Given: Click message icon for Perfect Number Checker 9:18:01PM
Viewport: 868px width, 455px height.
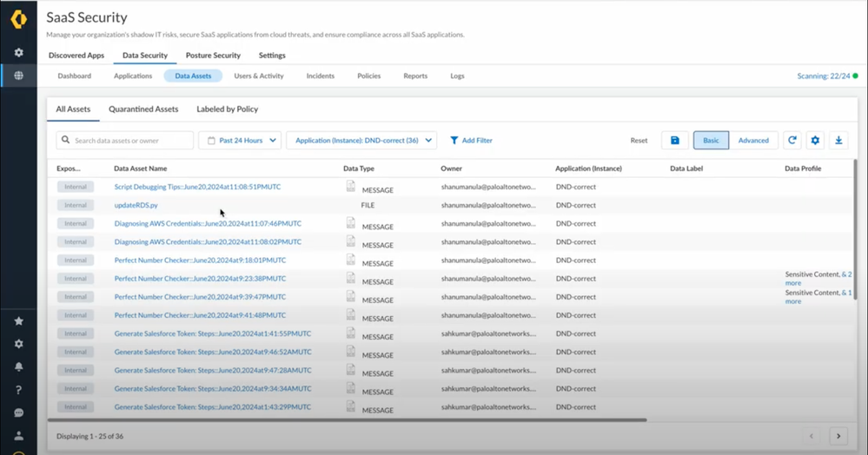Looking at the screenshot, I should tap(350, 260).
